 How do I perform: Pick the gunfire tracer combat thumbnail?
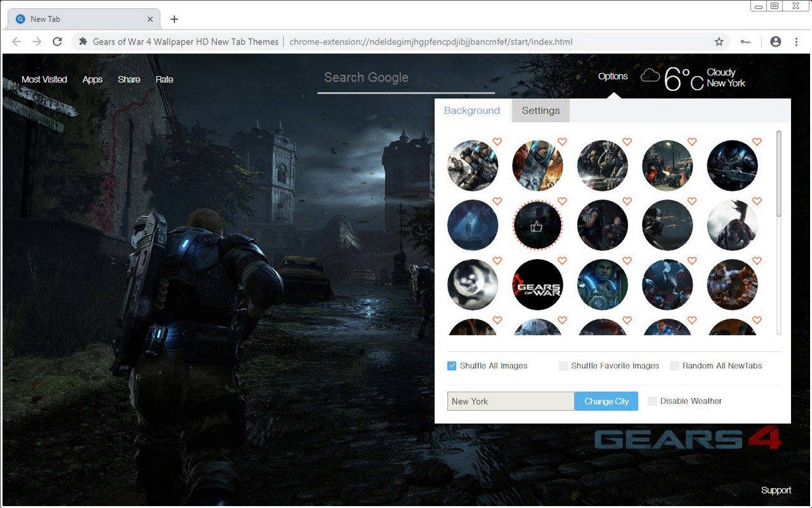[x=667, y=225]
